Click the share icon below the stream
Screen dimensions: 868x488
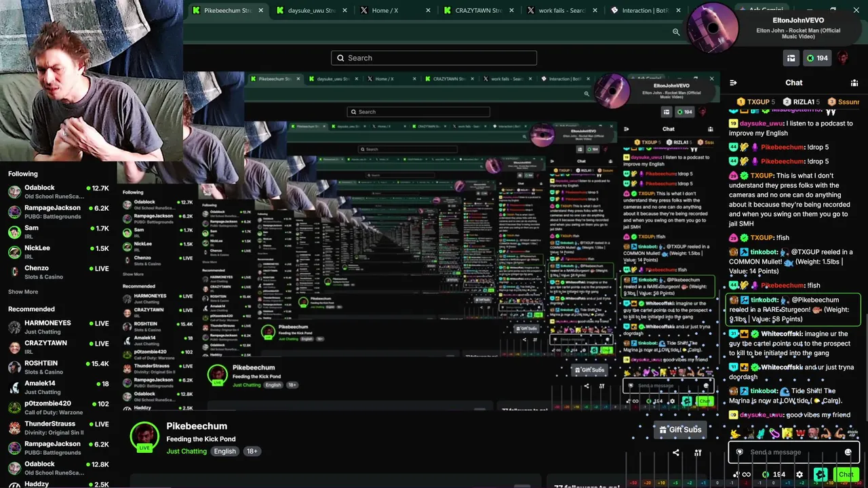click(x=675, y=453)
